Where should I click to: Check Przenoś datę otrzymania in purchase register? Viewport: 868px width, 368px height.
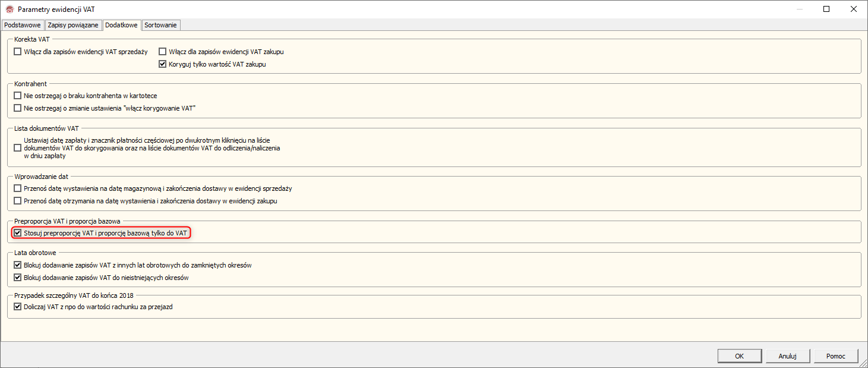(x=18, y=201)
